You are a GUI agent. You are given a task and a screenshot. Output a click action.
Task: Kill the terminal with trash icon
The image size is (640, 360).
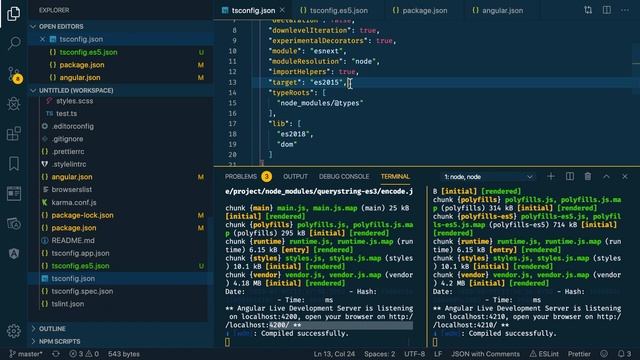[588, 176]
